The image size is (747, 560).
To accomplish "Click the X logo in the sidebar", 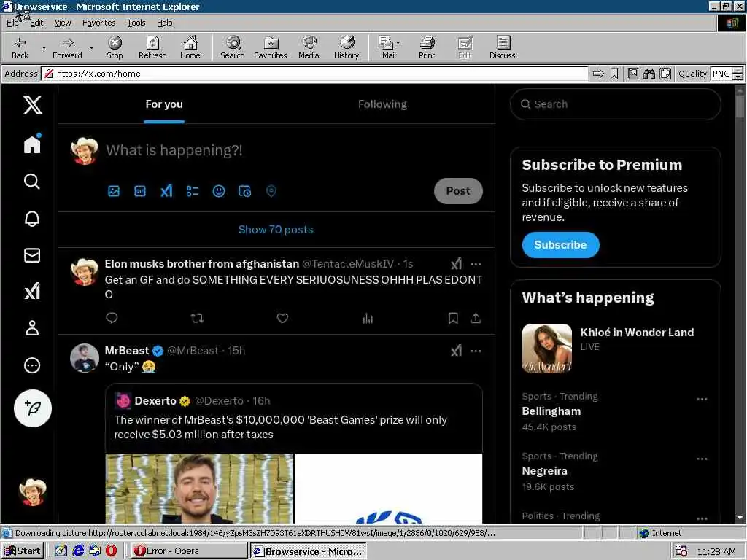I will click(32, 104).
